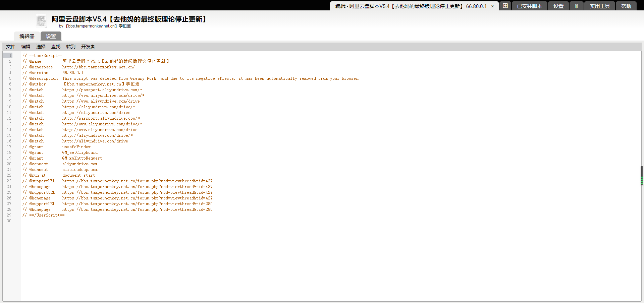Viewport: 644px width, 303px height.
Task: Close the script editing tab
Action: click(x=492, y=6)
